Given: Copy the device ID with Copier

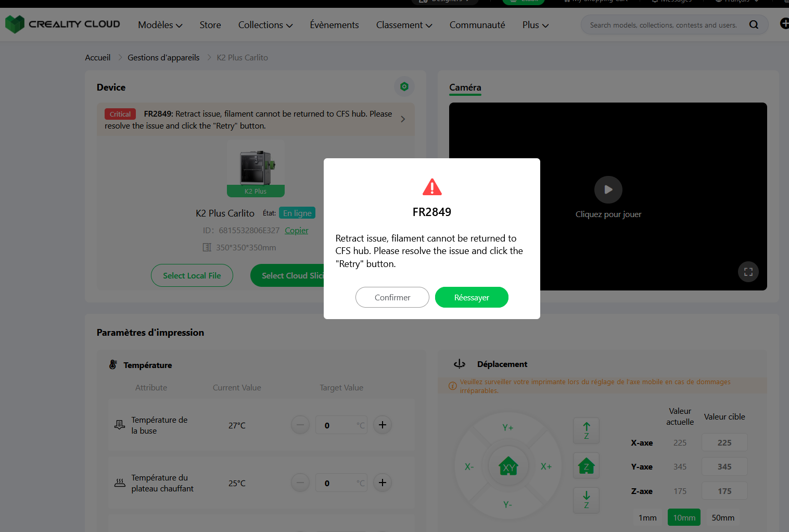Looking at the screenshot, I should tap(297, 230).
